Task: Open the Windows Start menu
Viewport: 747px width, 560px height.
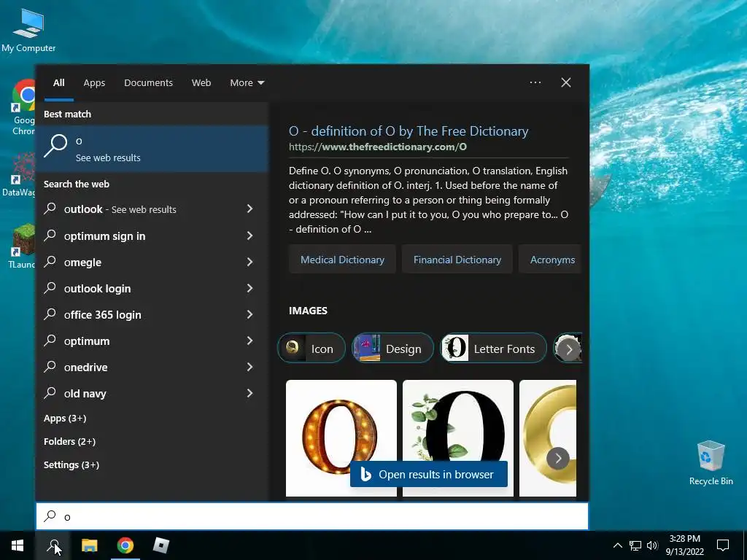Action: tap(18, 545)
